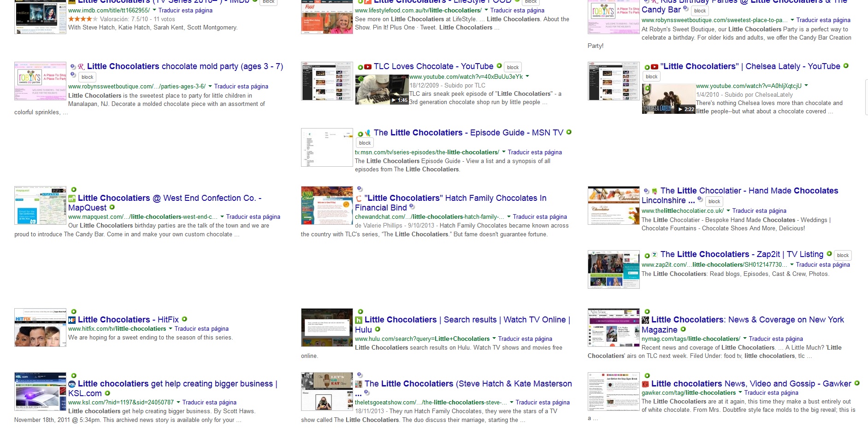Click the New York Magazine favicon
This screenshot has height=433, width=868.
point(645,320)
